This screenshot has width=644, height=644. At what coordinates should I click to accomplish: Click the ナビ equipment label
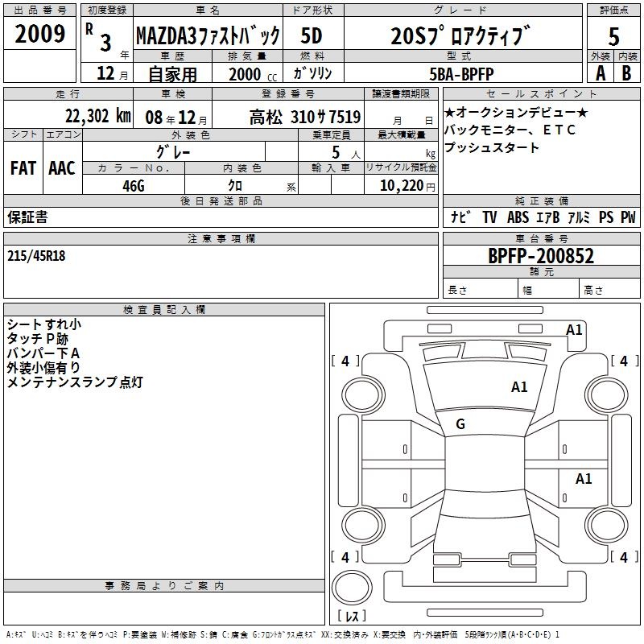point(460,217)
